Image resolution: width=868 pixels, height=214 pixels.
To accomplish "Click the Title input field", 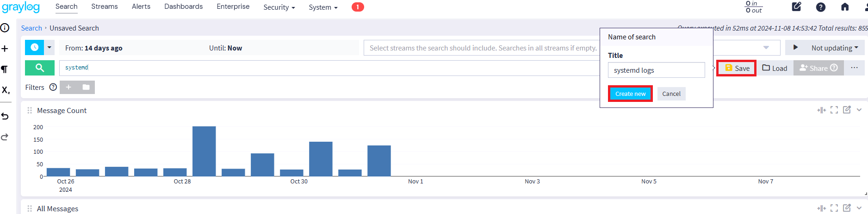I will tap(656, 70).
